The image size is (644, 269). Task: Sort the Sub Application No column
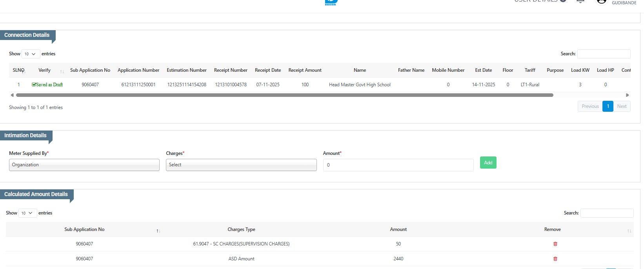[158, 231]
